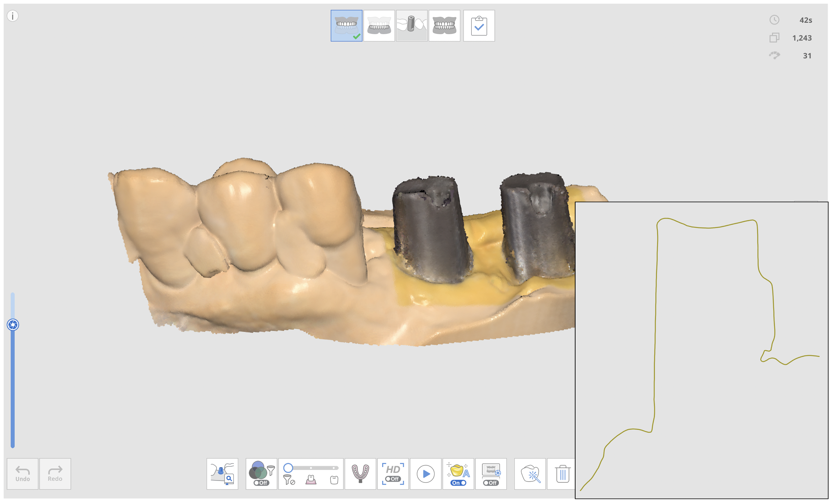Open the smart tooth selection wand tool
Viewport: 834px width, 504px height.
[x=530, y=474]
